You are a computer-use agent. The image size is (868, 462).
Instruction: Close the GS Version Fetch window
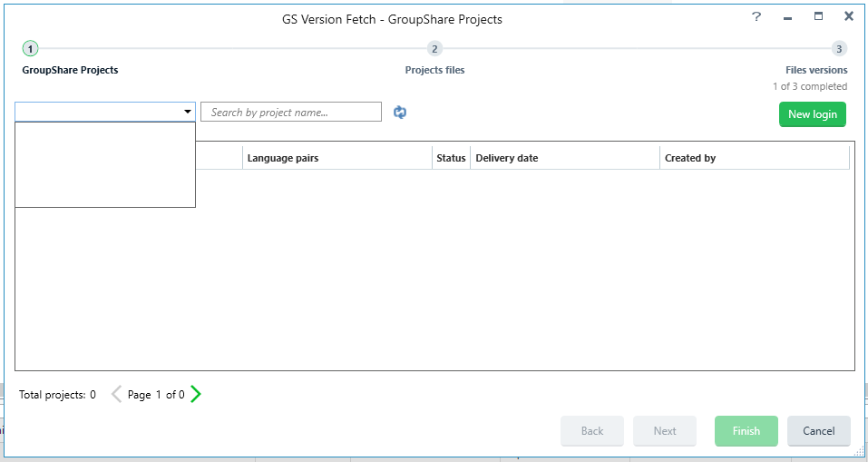(x=849, y=16)
